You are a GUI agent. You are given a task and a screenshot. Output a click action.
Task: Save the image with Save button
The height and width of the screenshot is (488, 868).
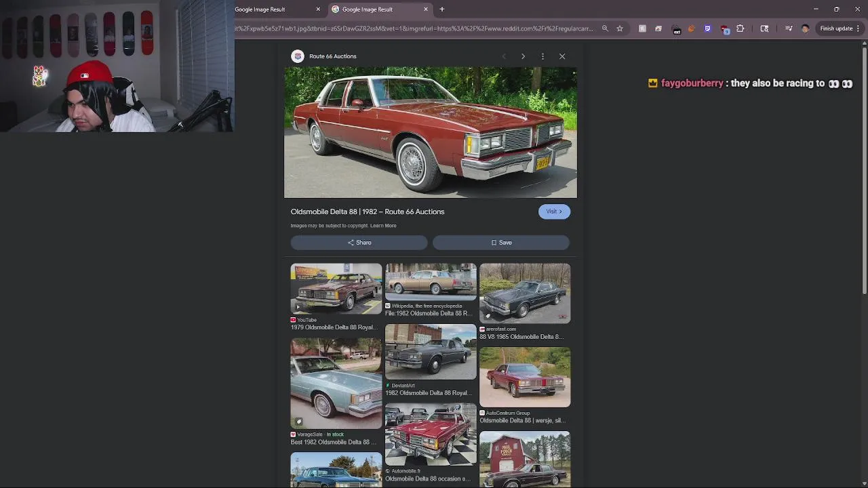point(501,243)
